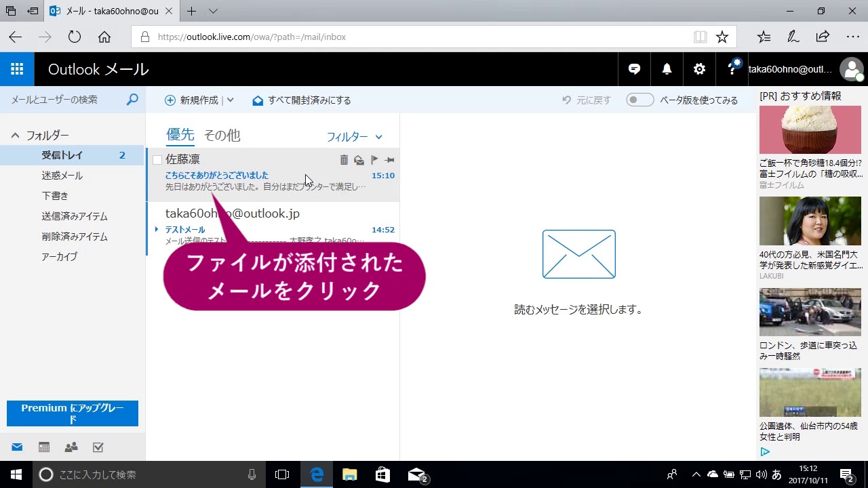The image size is (868, 488).
Task: Click the 元に戻す undo button
Action: (x=587, y=100)
